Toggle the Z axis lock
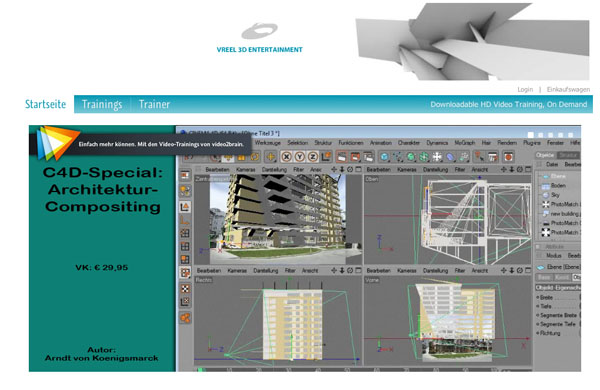This screenshot has height=390, width=600. click(x=313, y=157)
